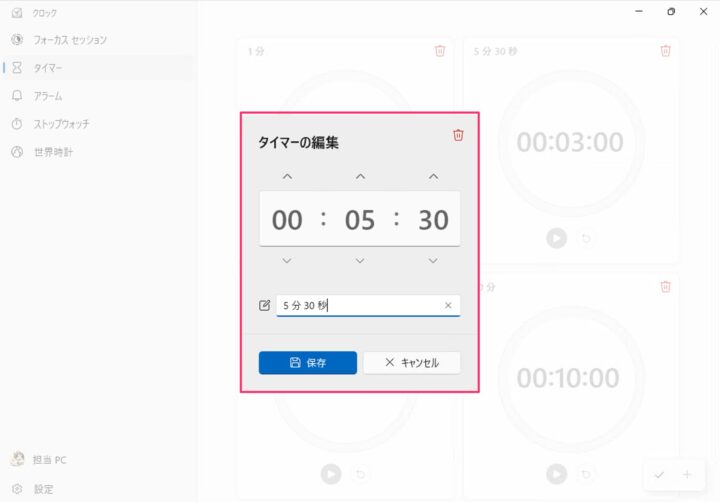Screen dimensions: 720x502
Task: Click the trash icon in edit timer dialog
Action: click(458, 135)
